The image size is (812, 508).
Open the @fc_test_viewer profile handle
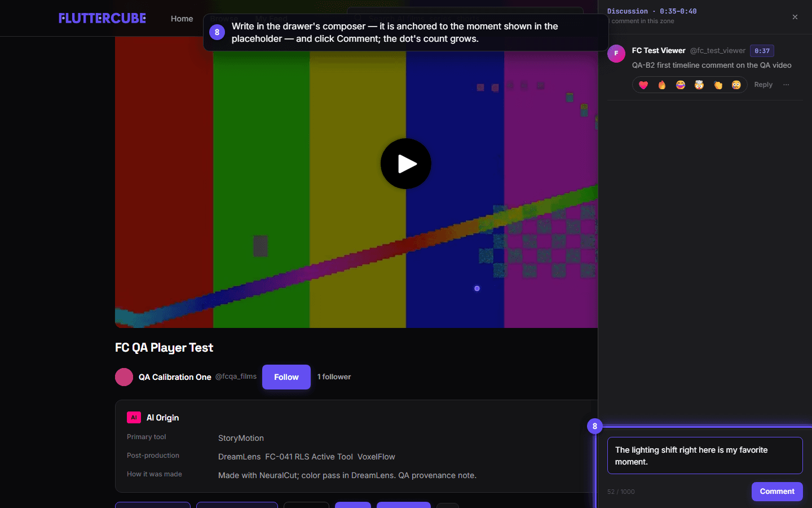click(718, 51)
